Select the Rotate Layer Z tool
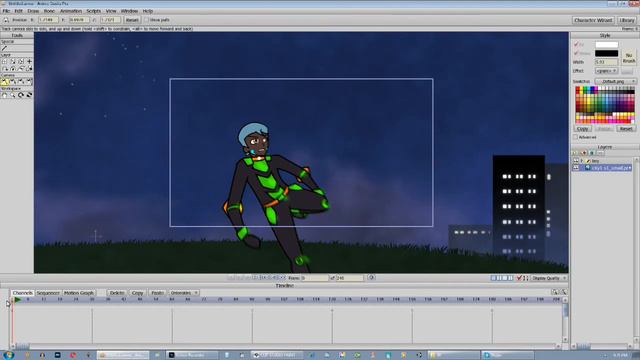 (21, 61)
